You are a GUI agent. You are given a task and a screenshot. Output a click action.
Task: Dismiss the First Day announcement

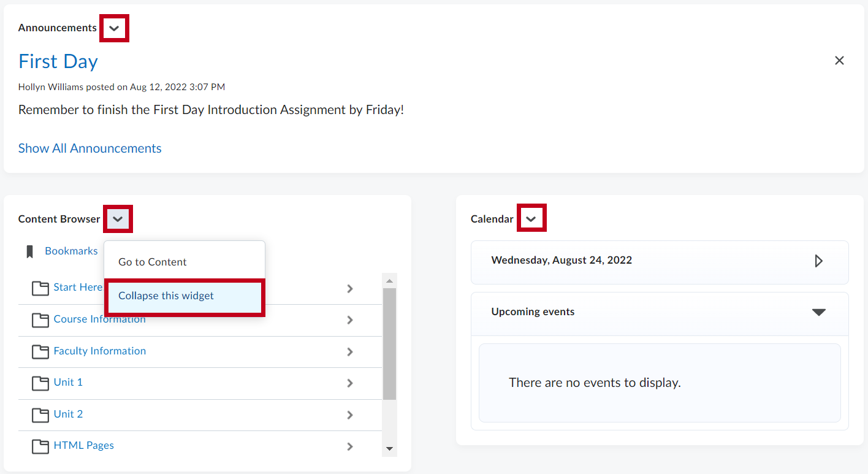tap(839, 60)
